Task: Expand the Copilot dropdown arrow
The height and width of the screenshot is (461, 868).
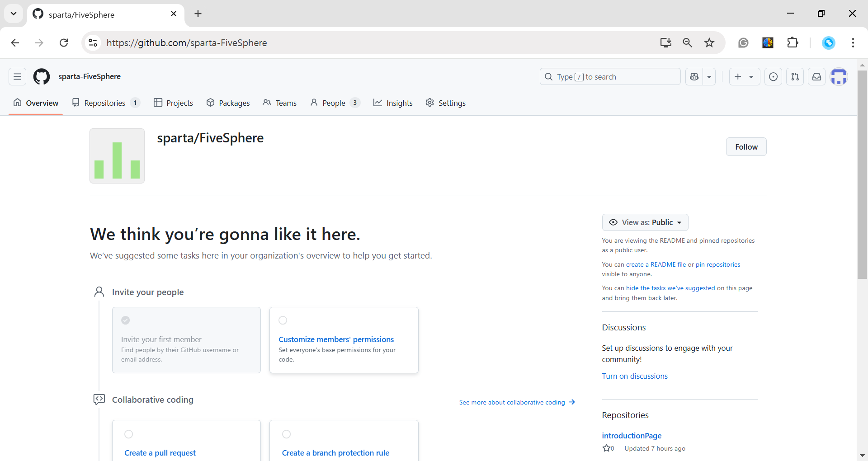Action: pyautogui.click(x=709, y=77)
